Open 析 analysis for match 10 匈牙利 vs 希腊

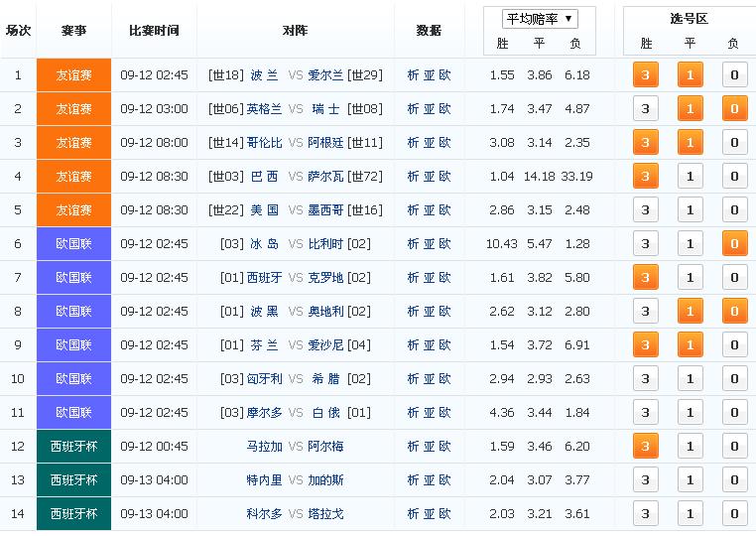[x=413, y=379]
